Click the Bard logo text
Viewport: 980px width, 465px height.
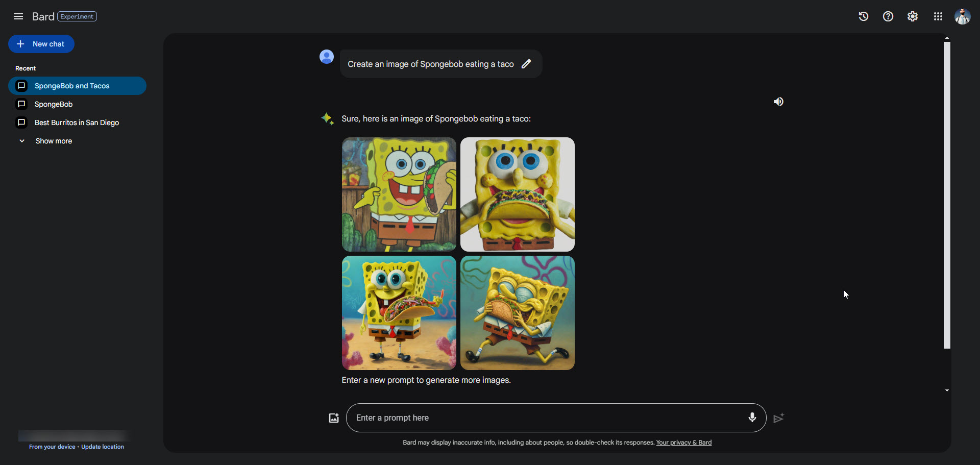pyautogui.click(x=43, y=16)
